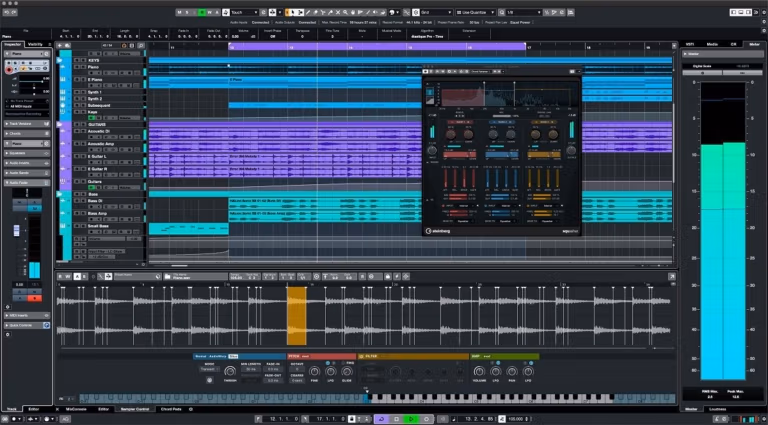Screen dimensions: 768x425
Task: Expand the Audio Inserts inspector section
Action: 27,163
